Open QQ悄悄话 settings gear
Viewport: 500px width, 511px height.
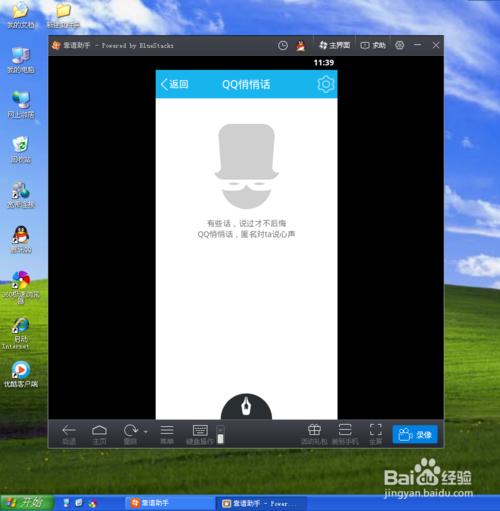click(326, 84)
